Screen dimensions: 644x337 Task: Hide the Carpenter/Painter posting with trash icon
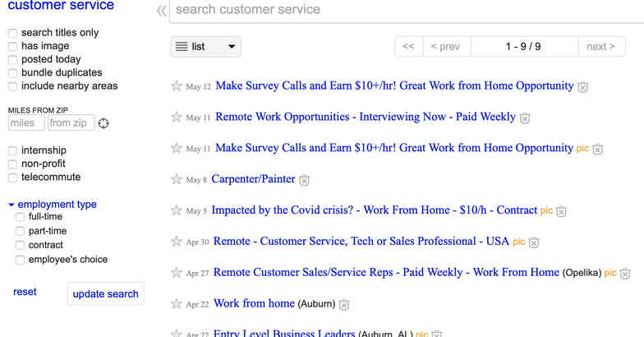pyautogui.click(x=304, y=180)
